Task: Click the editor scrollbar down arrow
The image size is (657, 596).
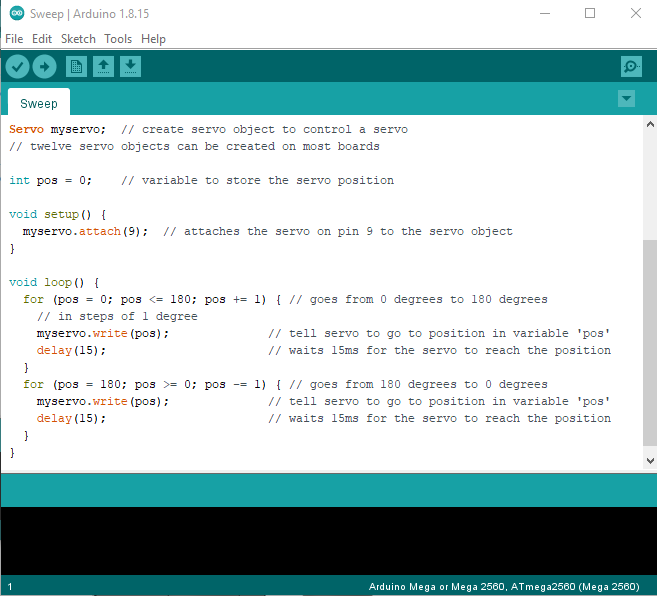Action: [650, 461]
